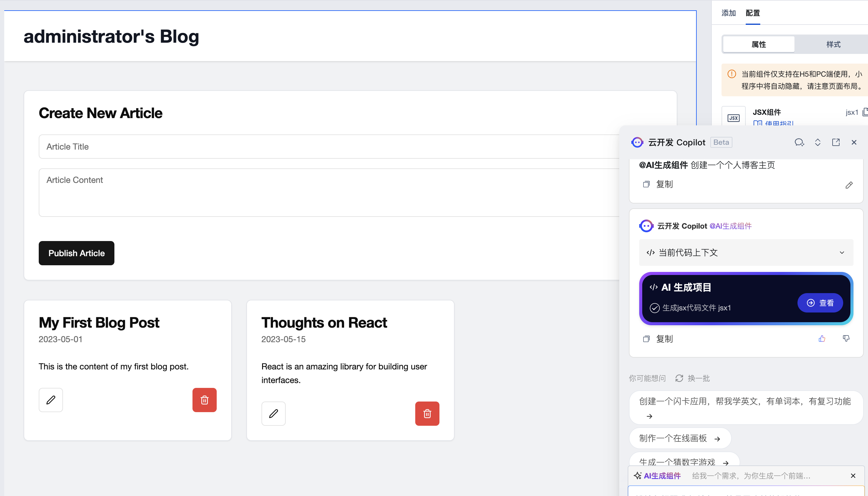Click the Publish Article button
The image size is (868, 496).
point(76,253)
